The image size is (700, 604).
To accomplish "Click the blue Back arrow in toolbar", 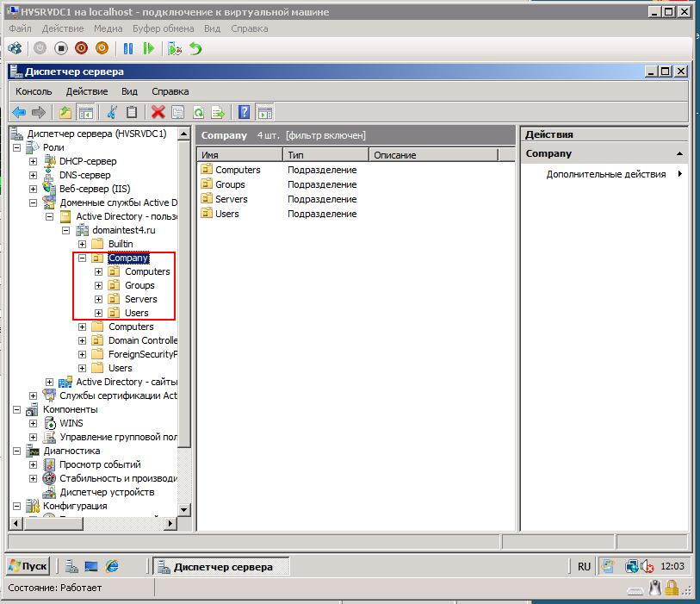I will tap(18, 112).
